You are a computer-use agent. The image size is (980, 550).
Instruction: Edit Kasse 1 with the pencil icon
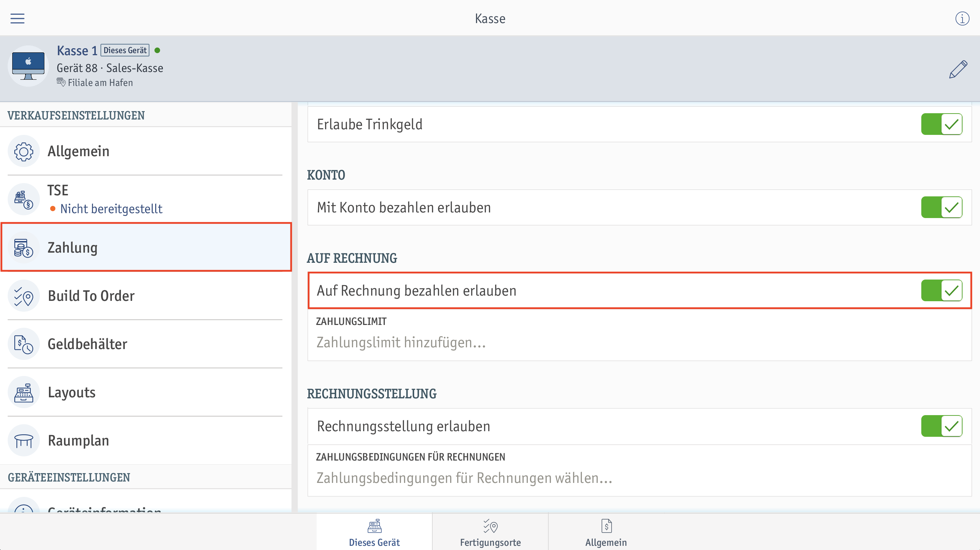958,69
